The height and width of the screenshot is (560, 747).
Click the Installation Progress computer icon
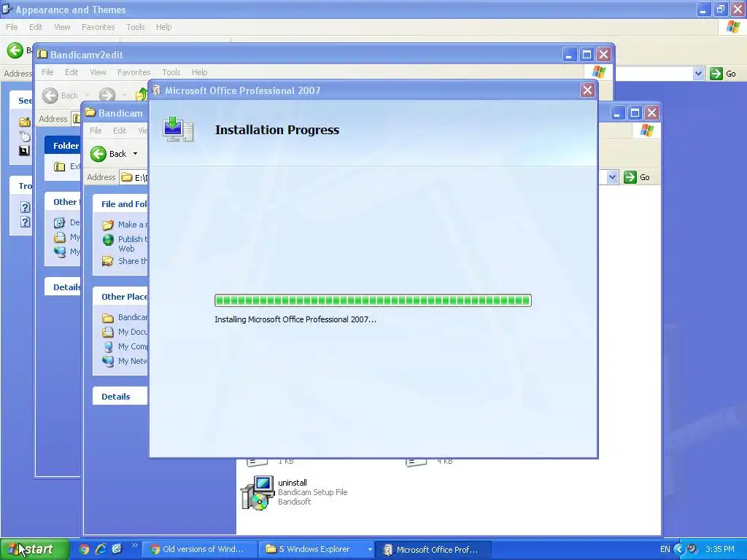(x=178, y=130)
